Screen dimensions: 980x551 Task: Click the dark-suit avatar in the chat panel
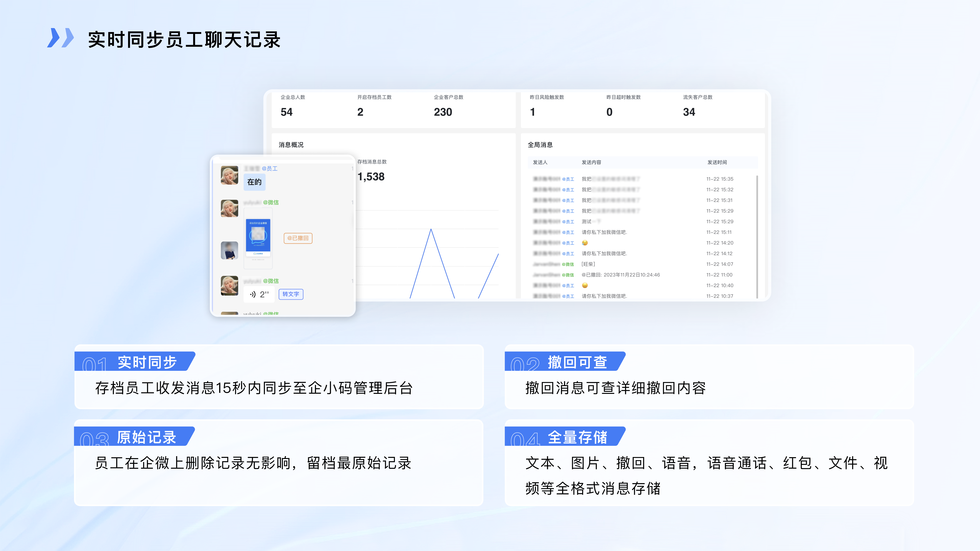[229, 251]
